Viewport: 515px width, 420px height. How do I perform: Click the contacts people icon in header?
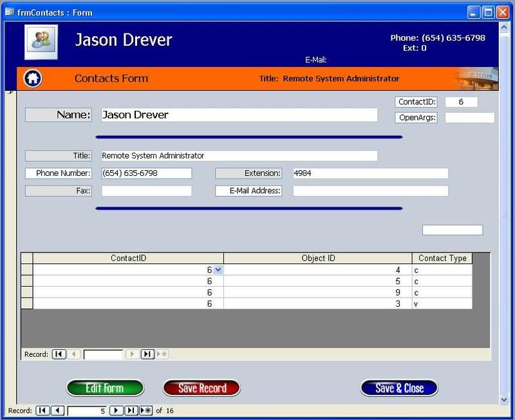coord(41,42)
